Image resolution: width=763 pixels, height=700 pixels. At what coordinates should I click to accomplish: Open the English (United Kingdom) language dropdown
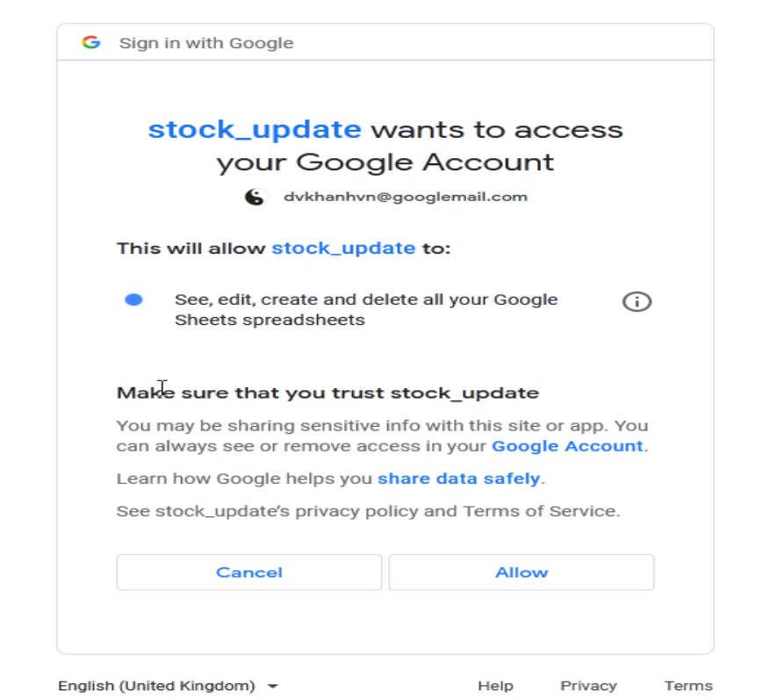[x=168, y=686]
